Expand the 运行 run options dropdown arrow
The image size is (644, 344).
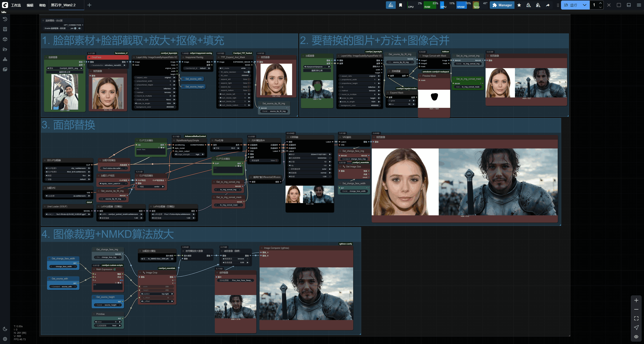coord(585,5)
